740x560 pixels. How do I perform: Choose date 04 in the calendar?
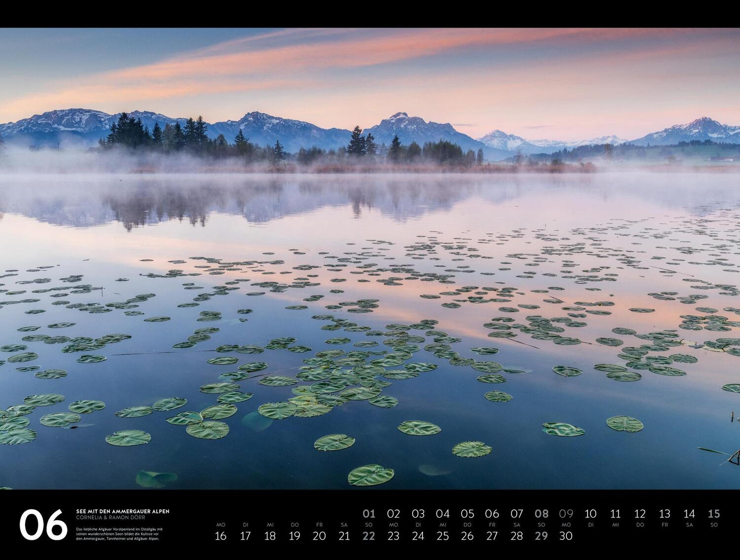pos(443,514)
